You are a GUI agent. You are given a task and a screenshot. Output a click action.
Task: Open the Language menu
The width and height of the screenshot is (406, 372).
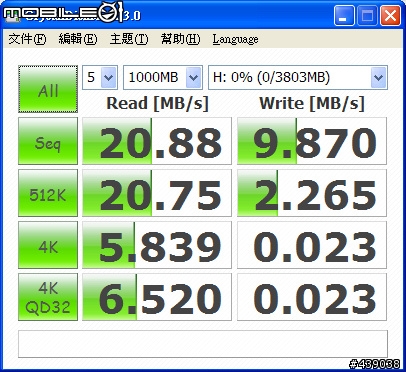click(235, 39)
